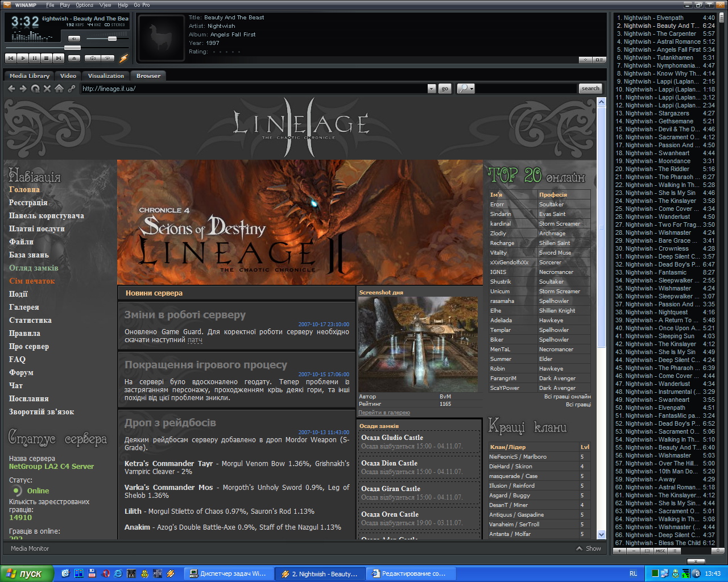Click Go Pro in the menu bar

[x=142, y=5]
